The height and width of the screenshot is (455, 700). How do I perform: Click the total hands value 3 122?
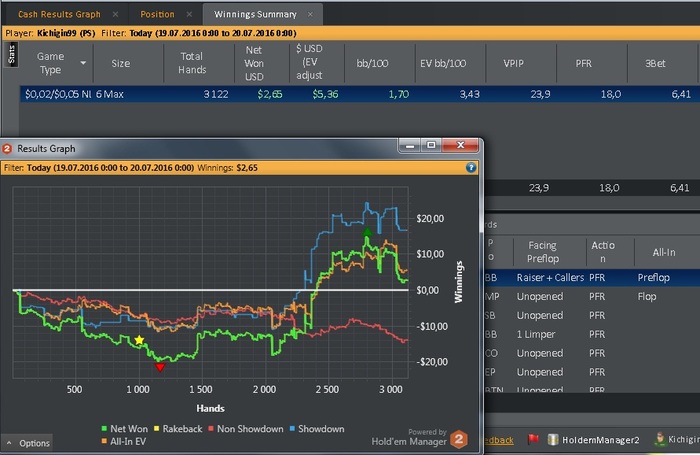pos(216,94)
